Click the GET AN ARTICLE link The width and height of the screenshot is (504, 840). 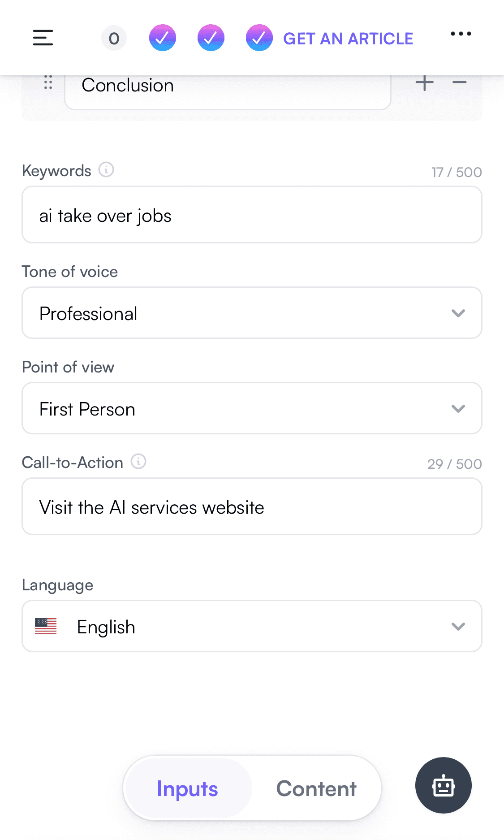coord(348,39)
